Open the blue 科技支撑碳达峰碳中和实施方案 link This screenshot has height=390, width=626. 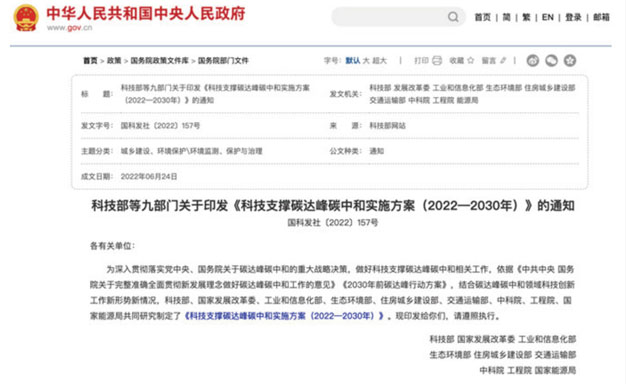[284, 316]
